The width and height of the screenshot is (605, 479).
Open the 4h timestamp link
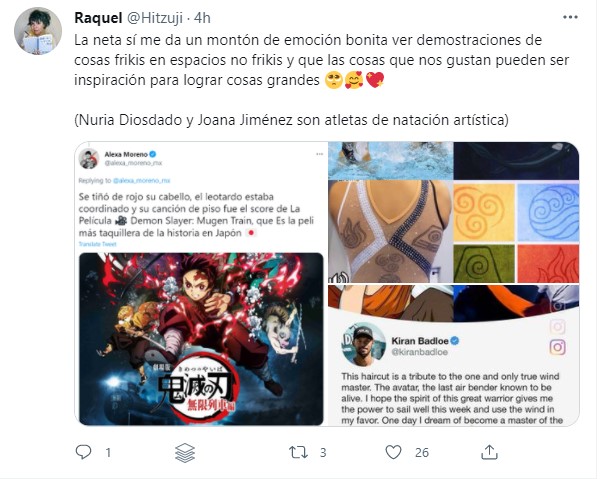[202, 18]
